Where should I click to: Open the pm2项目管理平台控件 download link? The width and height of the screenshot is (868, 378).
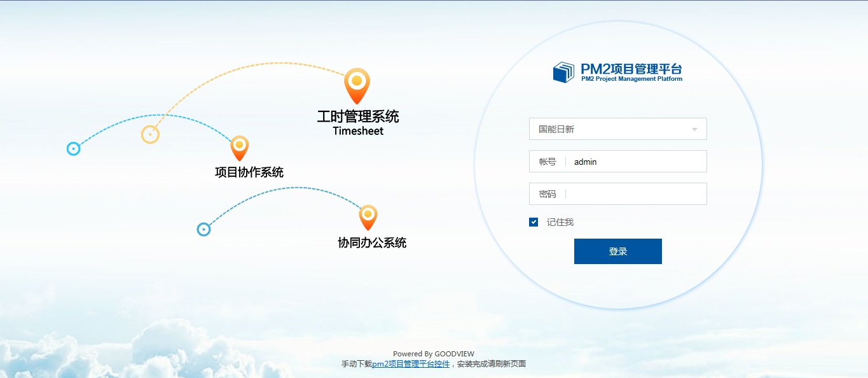[x=411, y=364]
